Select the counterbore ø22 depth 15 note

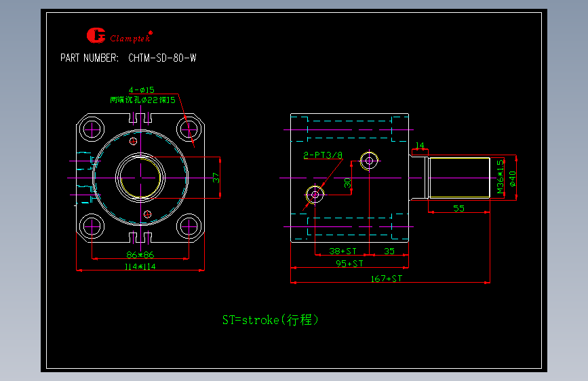point(142,100)
